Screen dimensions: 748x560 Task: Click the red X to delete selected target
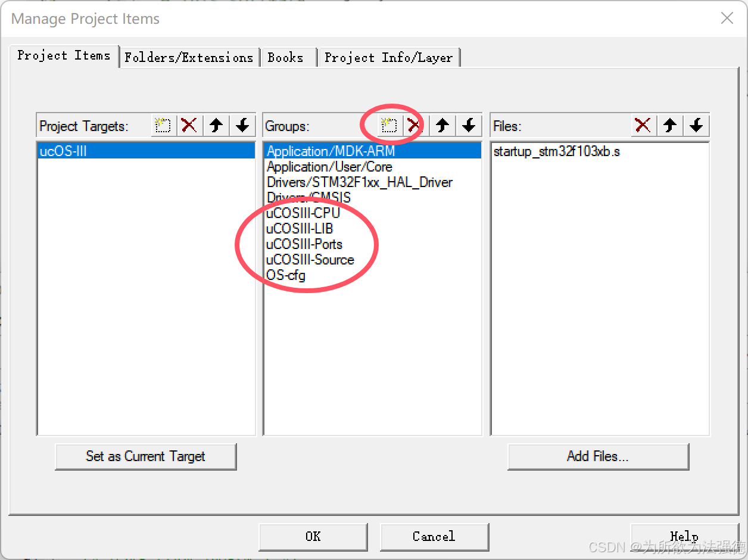[x=189, y=125]
